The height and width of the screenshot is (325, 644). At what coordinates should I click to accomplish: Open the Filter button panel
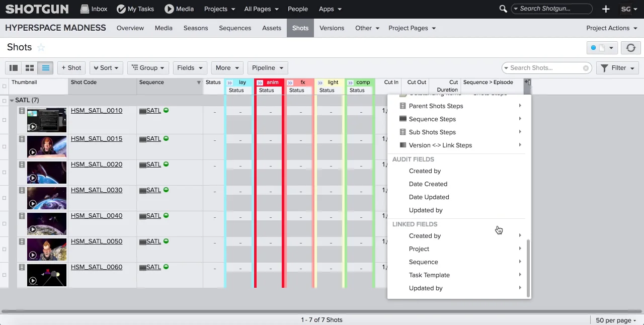click(617, 68)
